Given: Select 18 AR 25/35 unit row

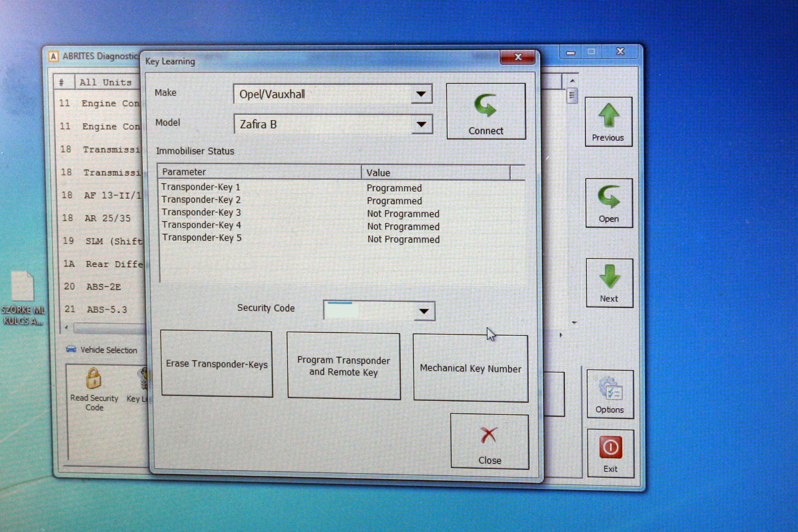Looking at the screenshot, I should click(x=102, y=218).
